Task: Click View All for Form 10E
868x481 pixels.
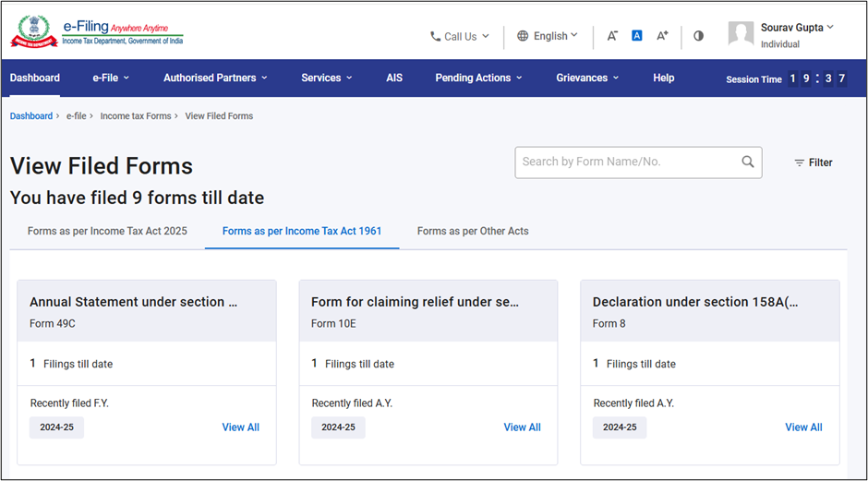Action: 522,427
